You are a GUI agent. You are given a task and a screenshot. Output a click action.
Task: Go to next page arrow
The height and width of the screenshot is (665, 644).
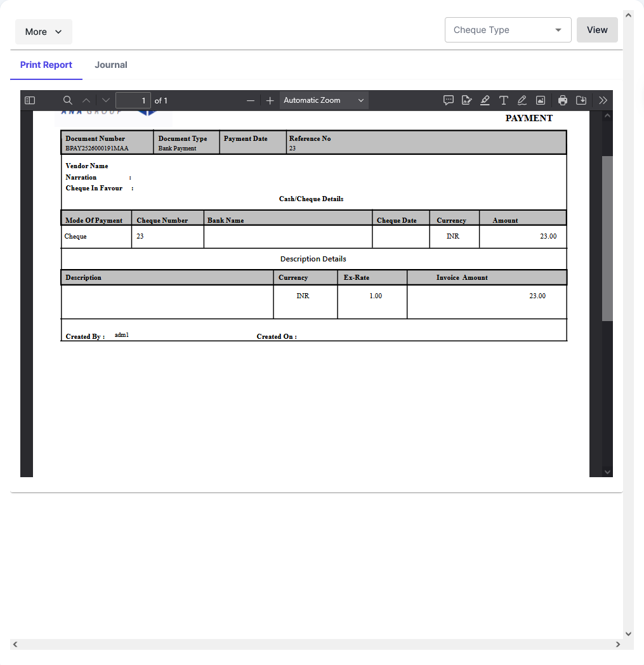[x=105, y=100]
